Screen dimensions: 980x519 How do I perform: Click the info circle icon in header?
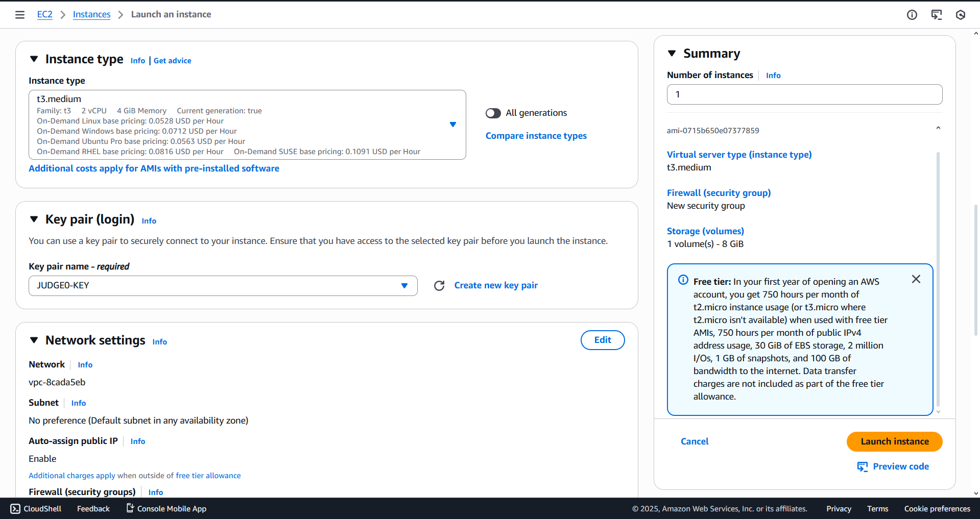(912, 15)
